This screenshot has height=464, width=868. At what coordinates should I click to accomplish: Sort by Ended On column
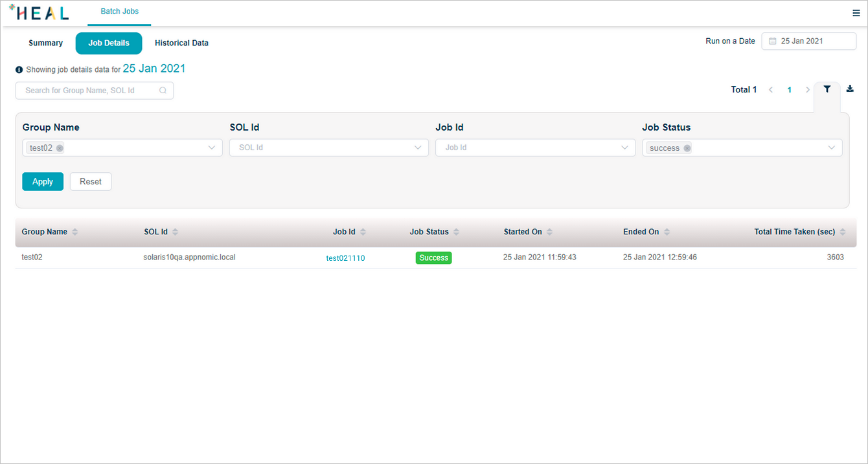pos(667,232)
